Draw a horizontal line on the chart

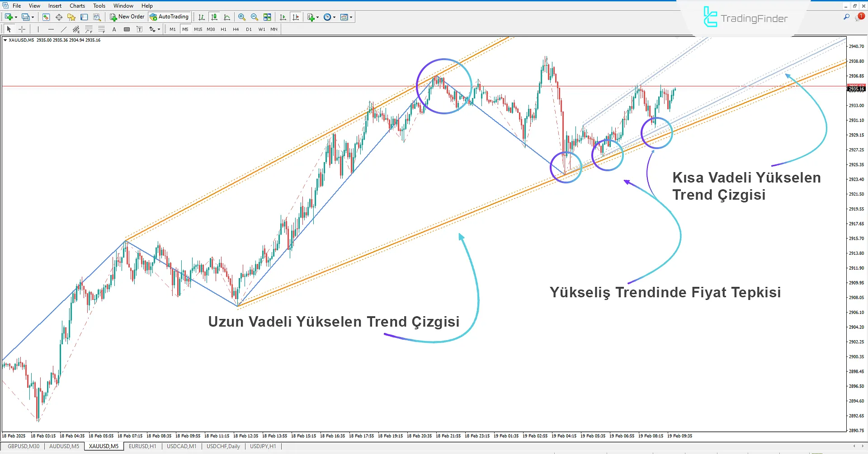(51, 29)
